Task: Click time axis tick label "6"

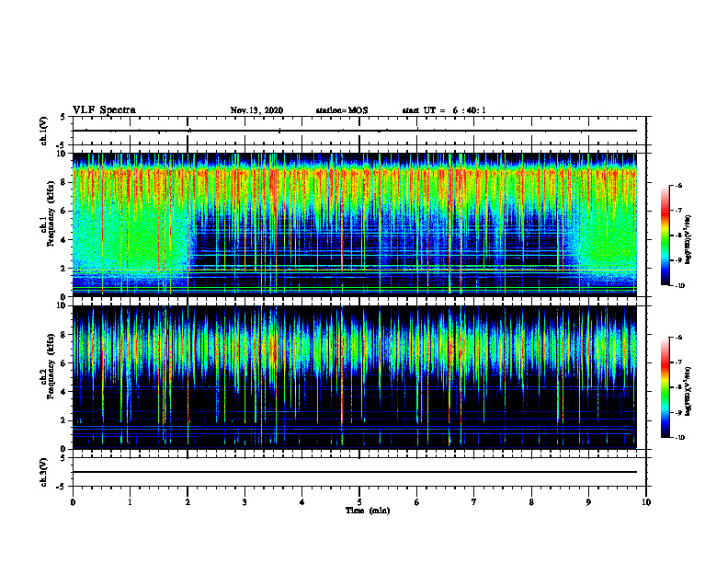Action: click(x=417, y=502)
